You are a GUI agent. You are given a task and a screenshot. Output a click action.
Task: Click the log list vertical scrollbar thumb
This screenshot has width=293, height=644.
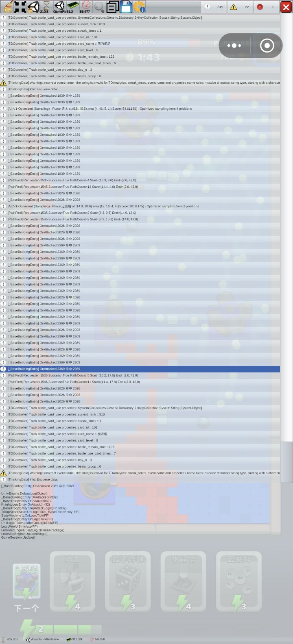click(286, 462)
